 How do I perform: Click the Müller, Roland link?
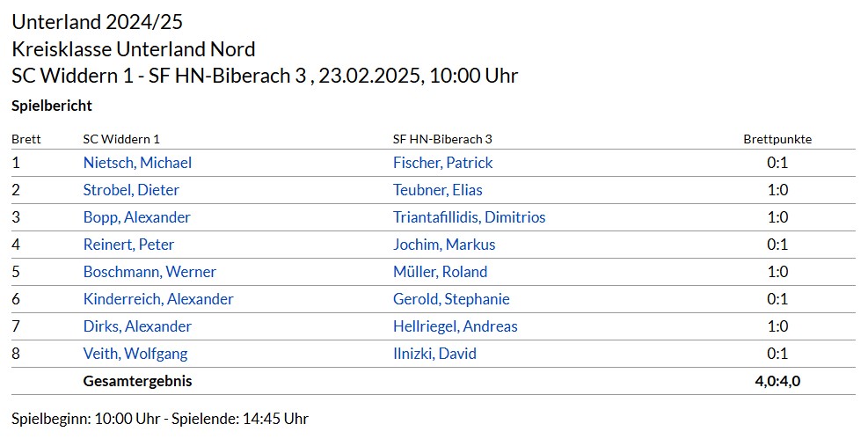440,272
